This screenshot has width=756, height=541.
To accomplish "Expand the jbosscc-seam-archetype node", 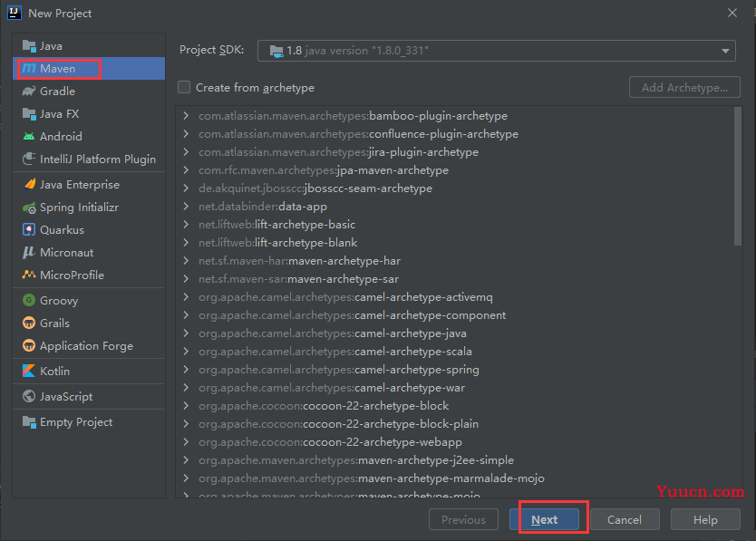I will coord(186,188).
